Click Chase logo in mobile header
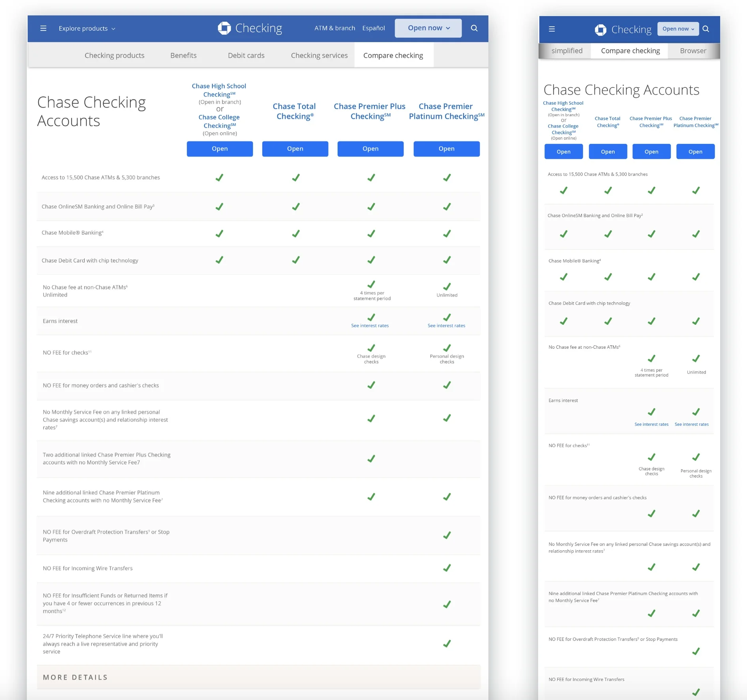The height and width of the screenshot is (700, 747). pyautogui.click(x=601, y=30)
